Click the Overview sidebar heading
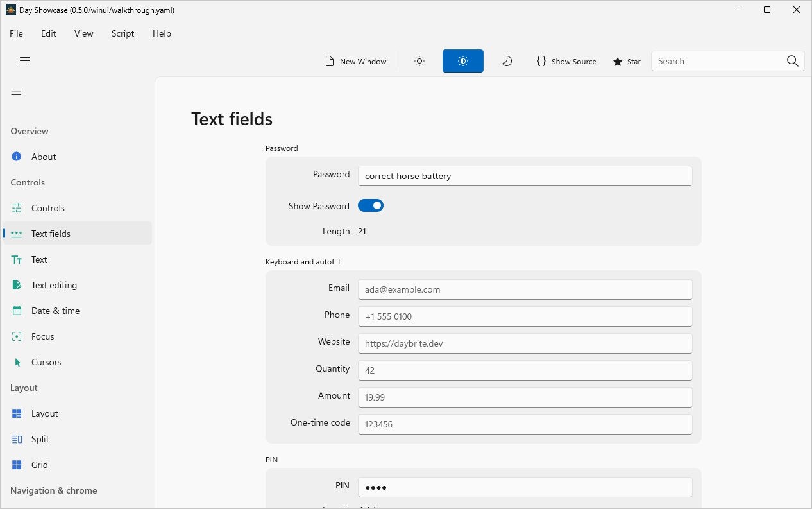Viewport: 812px width, 509px height. pos(30,131)
